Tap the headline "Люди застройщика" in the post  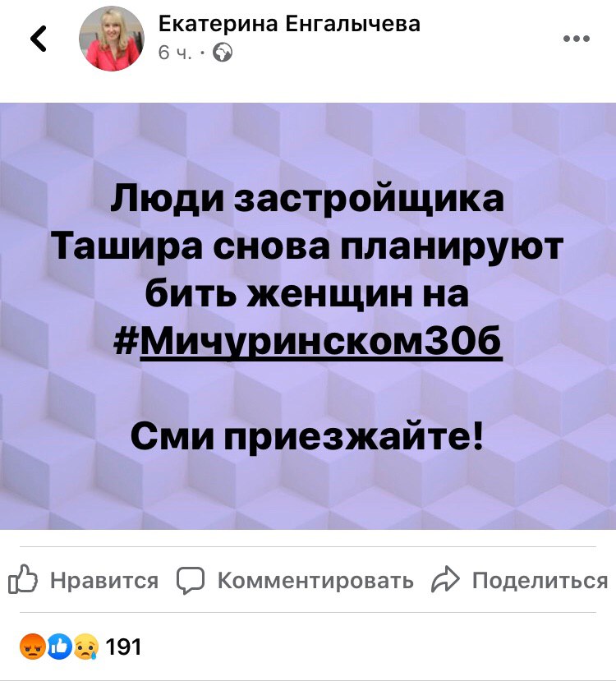tap(307, 197)
